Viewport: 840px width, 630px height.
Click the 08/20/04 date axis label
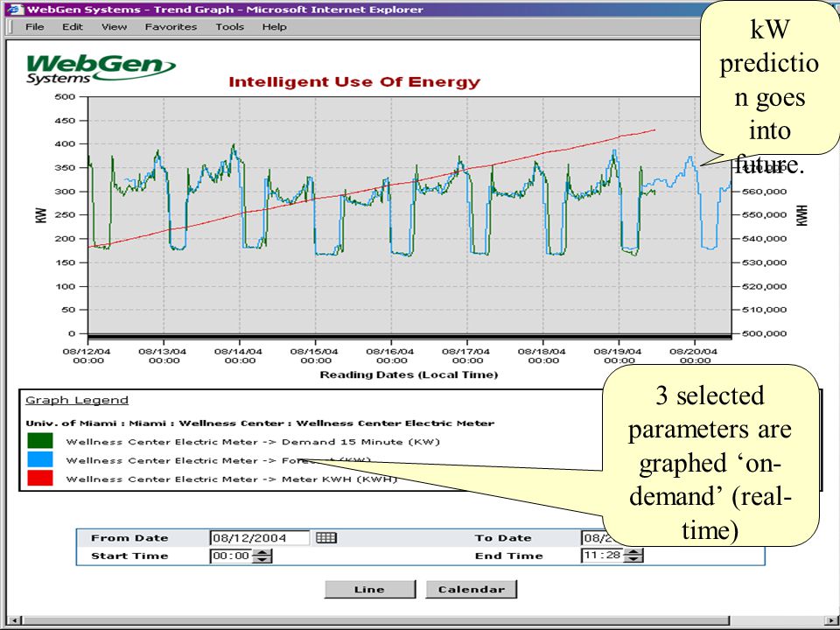coord(694,356)
